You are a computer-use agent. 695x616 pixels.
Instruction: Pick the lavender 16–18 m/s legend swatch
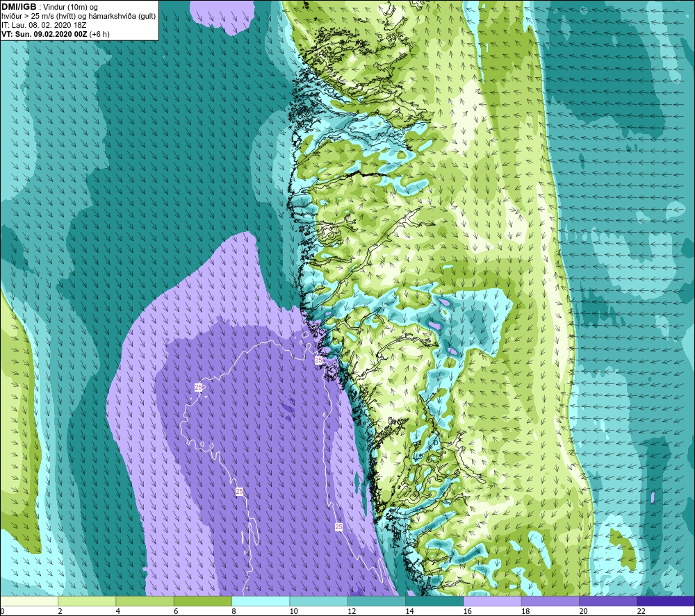493,601
